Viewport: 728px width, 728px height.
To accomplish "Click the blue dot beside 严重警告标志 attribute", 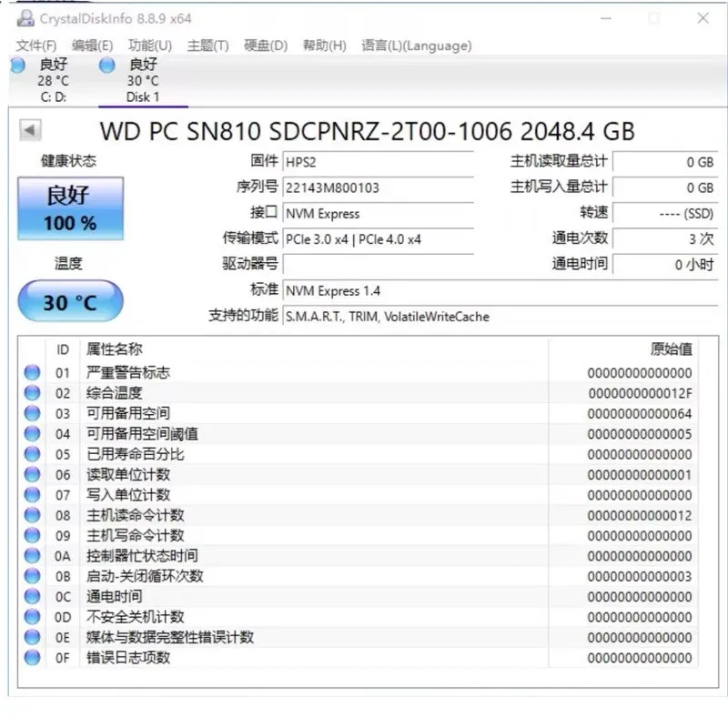I will click(x=32, y=371).
